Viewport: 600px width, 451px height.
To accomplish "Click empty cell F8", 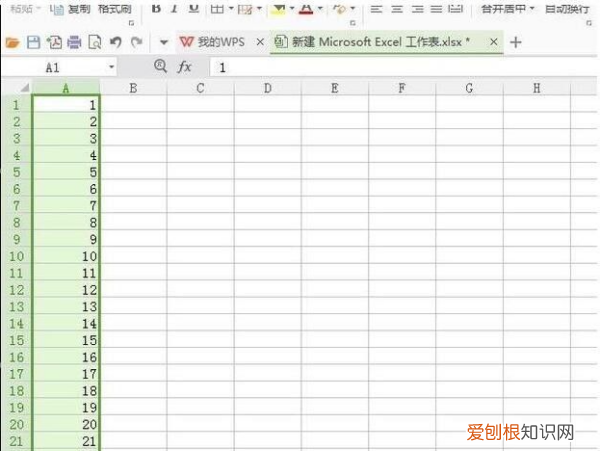I will [x=402, y=222].
